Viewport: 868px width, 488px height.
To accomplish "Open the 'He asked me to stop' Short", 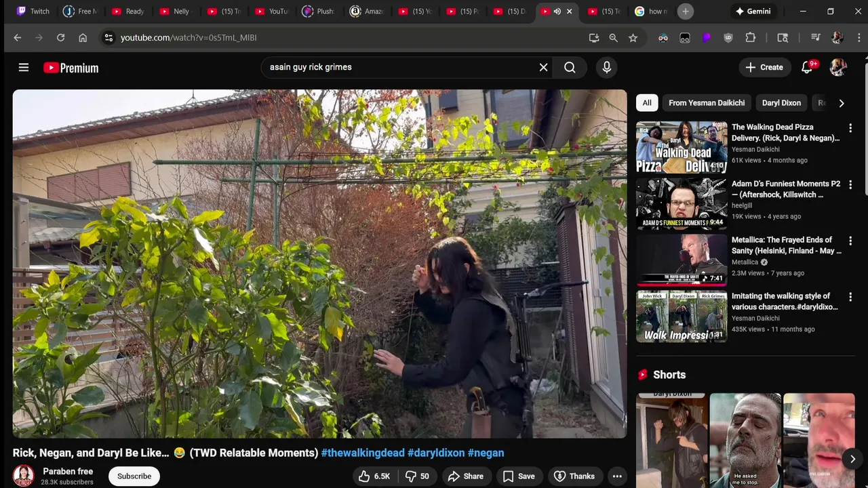I will tap(745, 440).
